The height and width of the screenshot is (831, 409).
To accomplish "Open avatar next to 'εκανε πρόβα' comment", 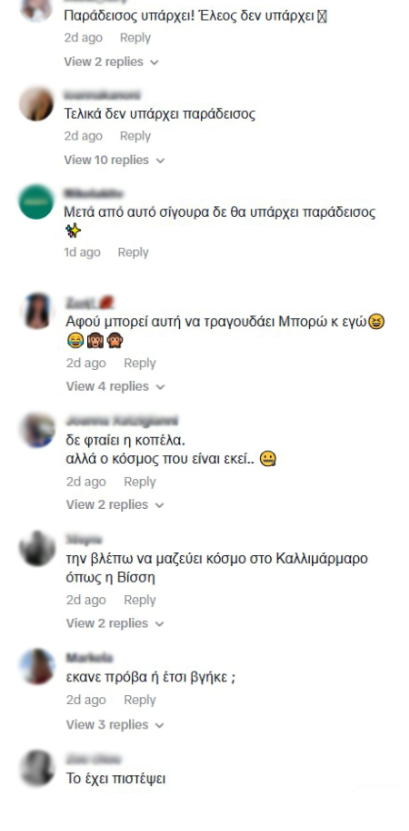I will 37,666.
